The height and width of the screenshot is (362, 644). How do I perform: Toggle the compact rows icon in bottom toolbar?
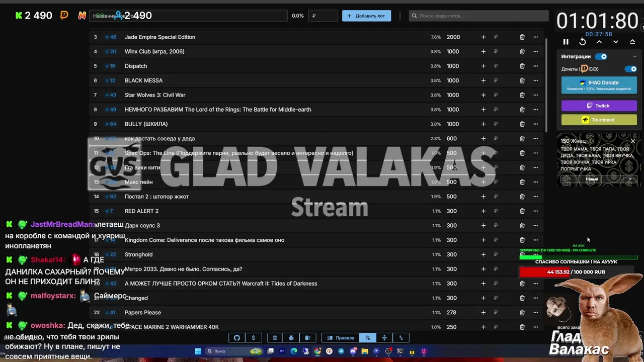(x=384, y=338)
